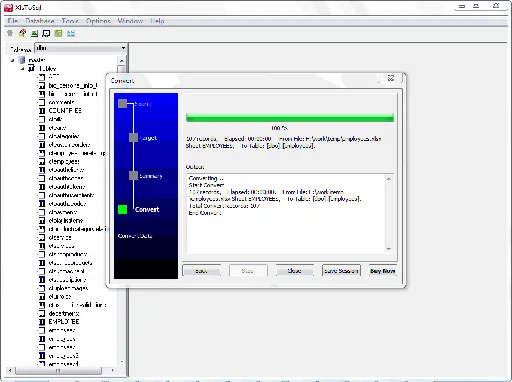The image size is (512, 382).
Task: Click the table tree scroll down arrow
Action: pos(121,362)
